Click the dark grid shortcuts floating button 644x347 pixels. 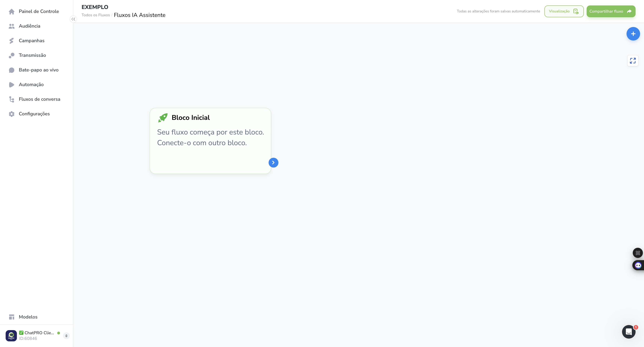(x=638, y=253)
